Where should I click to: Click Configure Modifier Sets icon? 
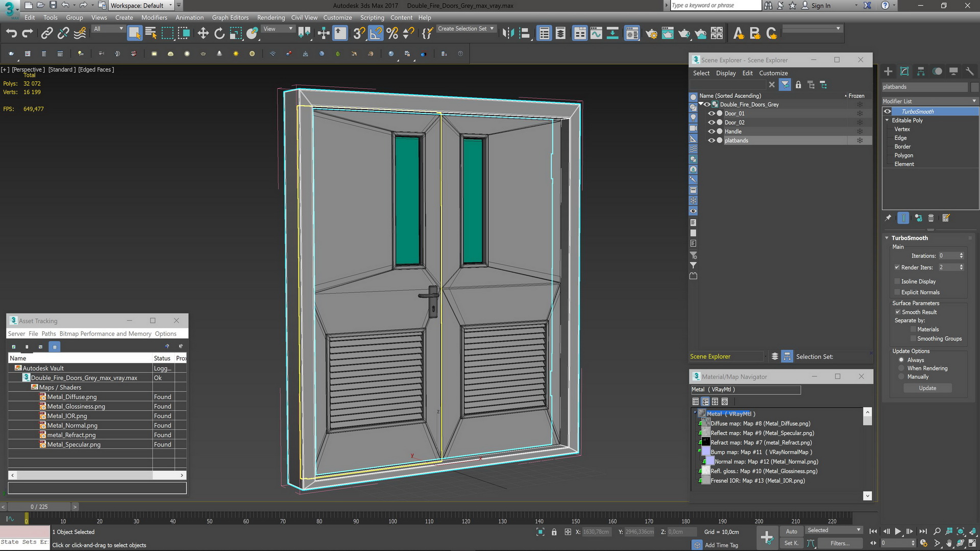pos(946,218)
